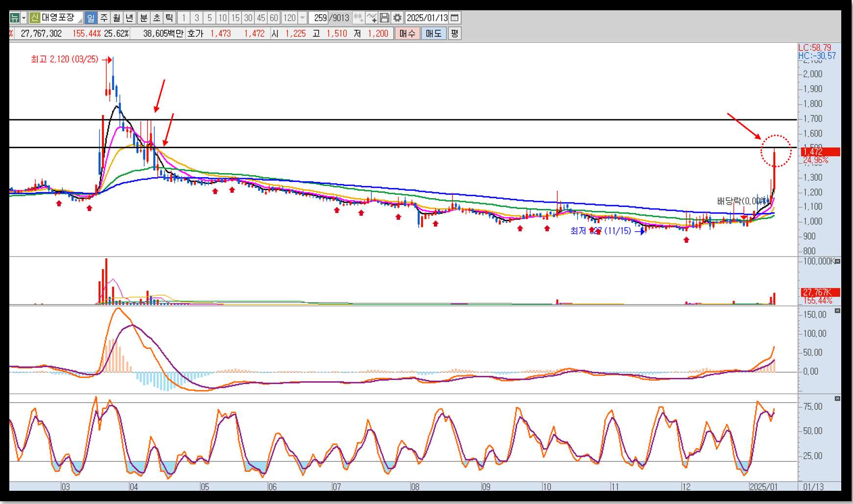Click the 12 month marker on time axis
Screen dimensions: 853x504
click(x=687, y=487)
